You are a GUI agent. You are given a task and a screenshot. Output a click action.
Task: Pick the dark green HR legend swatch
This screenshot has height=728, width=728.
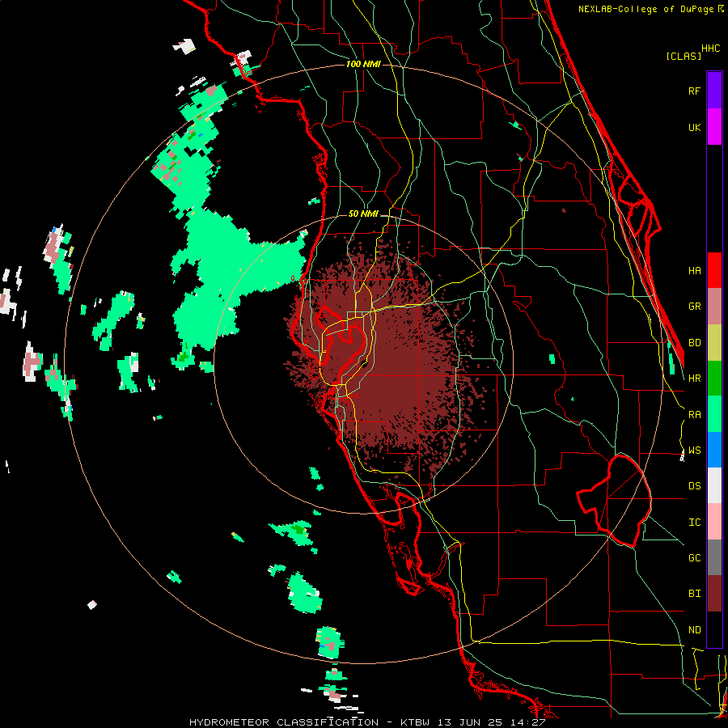[x=714, y=379]
